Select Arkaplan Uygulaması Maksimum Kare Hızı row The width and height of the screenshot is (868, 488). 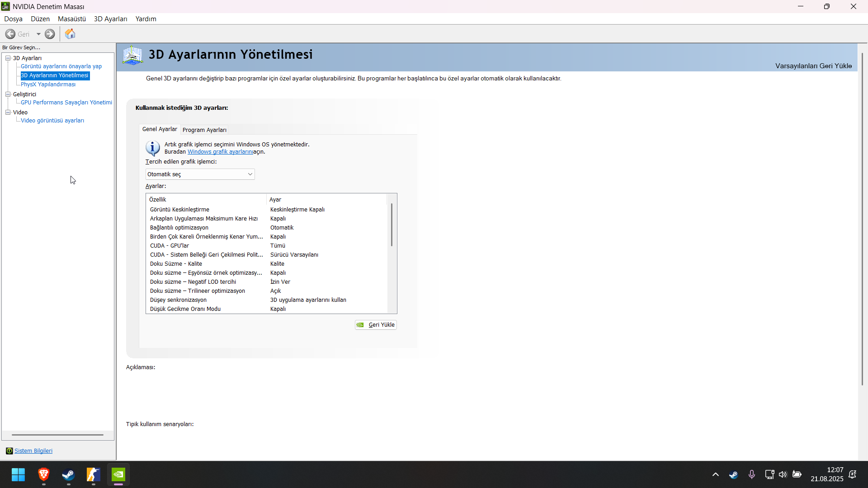coord(268,219)
